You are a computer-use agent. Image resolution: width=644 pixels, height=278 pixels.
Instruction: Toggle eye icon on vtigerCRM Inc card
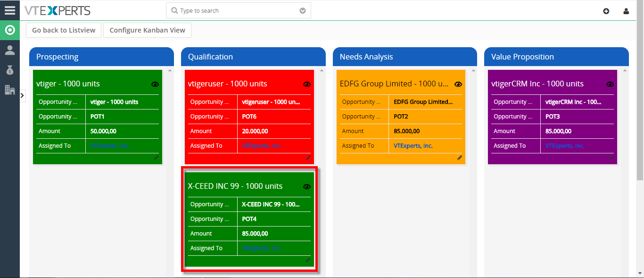coord(610,84)
